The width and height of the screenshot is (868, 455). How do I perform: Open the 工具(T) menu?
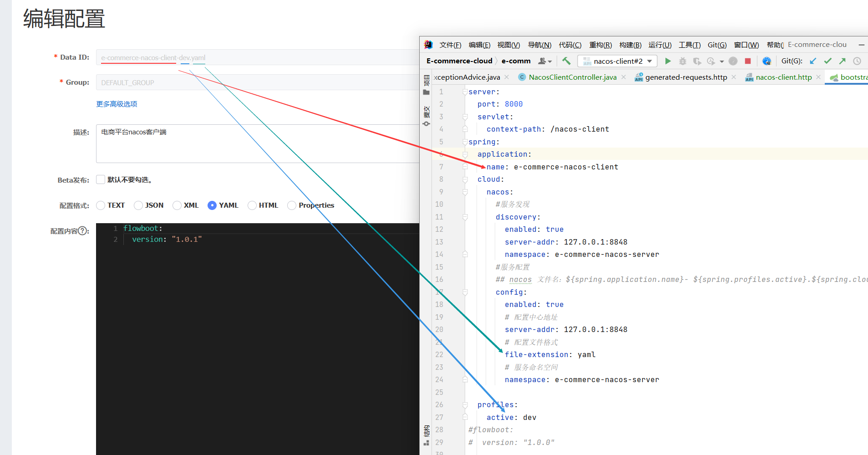[690, 45]
